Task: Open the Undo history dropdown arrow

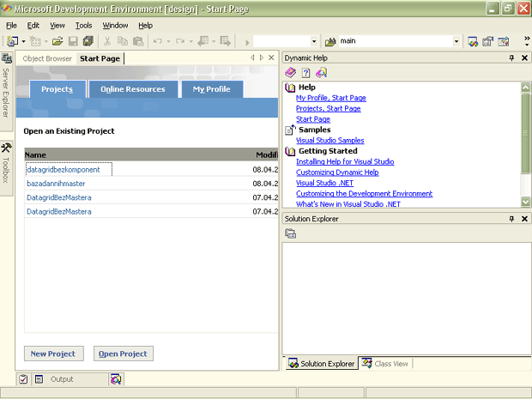Action: pos(168,41)
